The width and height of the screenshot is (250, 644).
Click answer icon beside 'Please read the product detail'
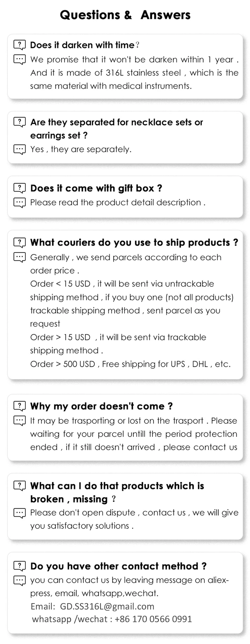click(x=19, y=203)
